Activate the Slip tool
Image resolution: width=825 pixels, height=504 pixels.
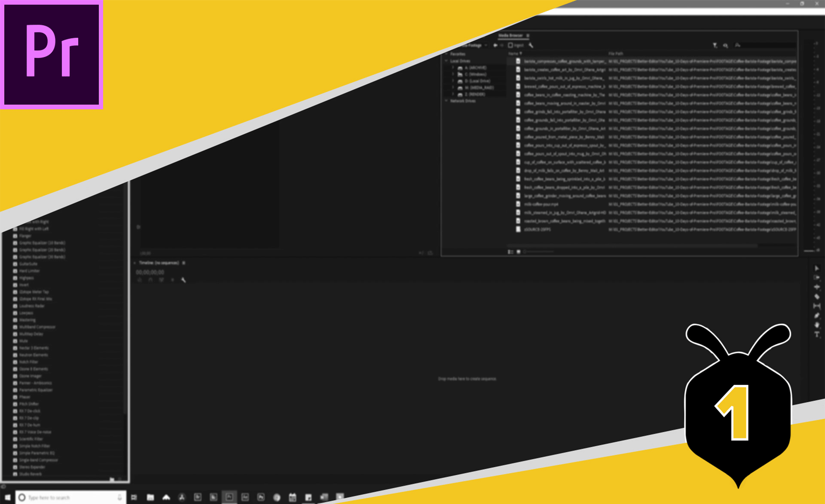(817, 306)
